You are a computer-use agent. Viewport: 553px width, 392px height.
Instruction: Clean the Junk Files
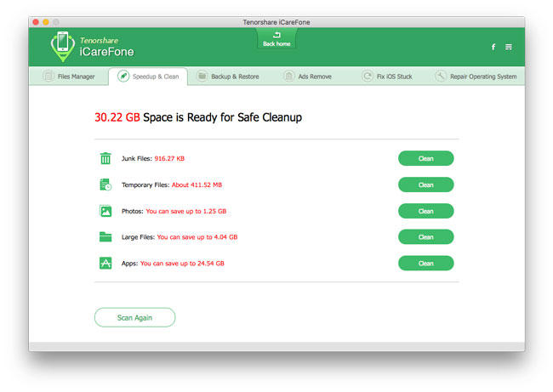425,158
